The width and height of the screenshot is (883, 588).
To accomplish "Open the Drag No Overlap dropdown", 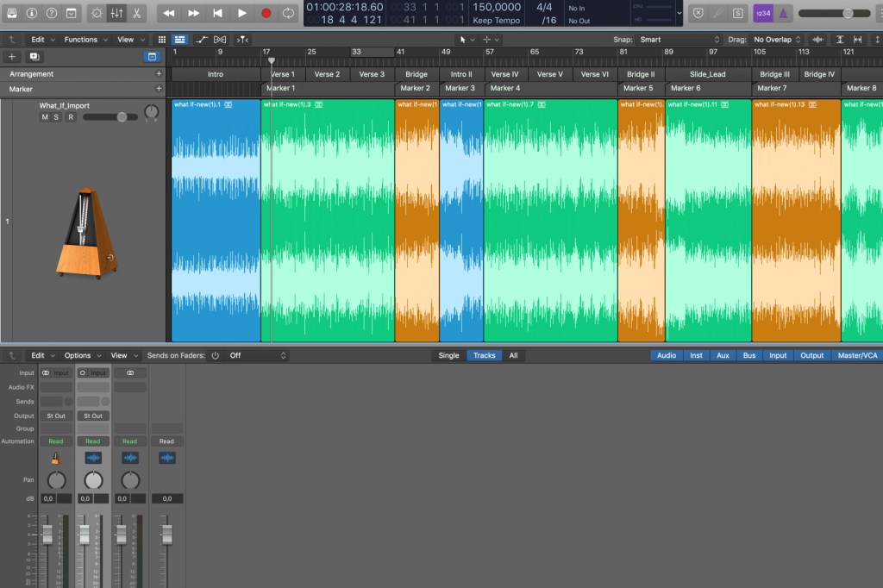I will 776,40.
